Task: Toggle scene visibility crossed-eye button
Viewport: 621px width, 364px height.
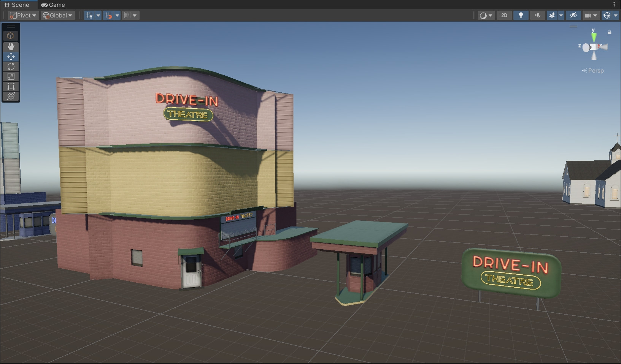Action: click(x=573, y=15)
